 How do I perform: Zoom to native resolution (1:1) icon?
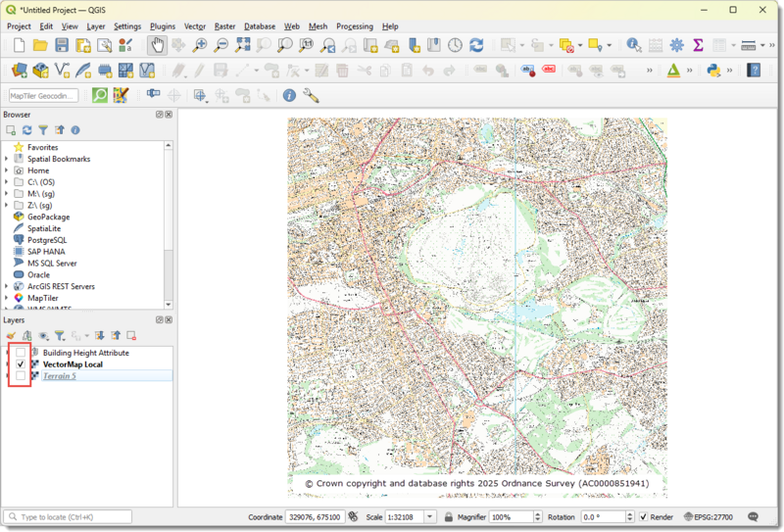pos(306,45)
